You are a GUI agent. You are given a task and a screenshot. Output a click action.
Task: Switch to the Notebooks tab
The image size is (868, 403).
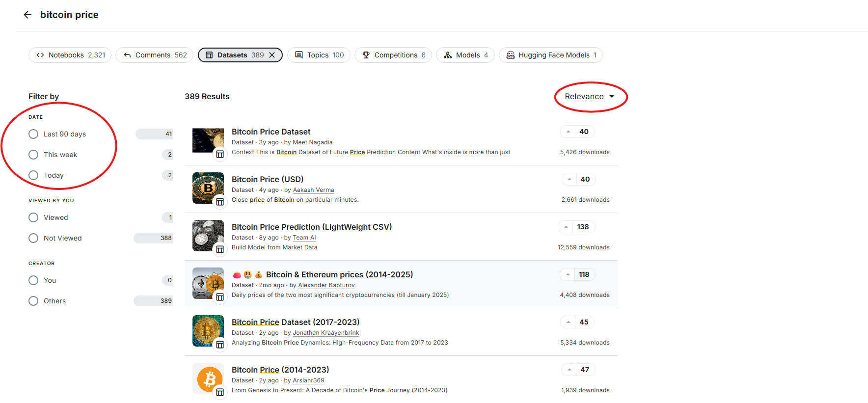pos(70,55)
